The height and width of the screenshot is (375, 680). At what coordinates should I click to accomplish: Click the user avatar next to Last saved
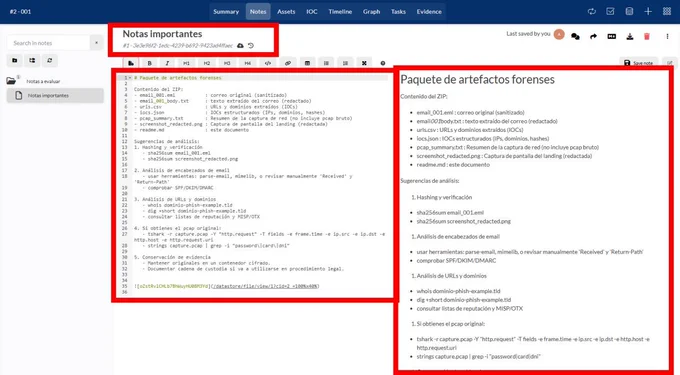click(x=559, y=34)
